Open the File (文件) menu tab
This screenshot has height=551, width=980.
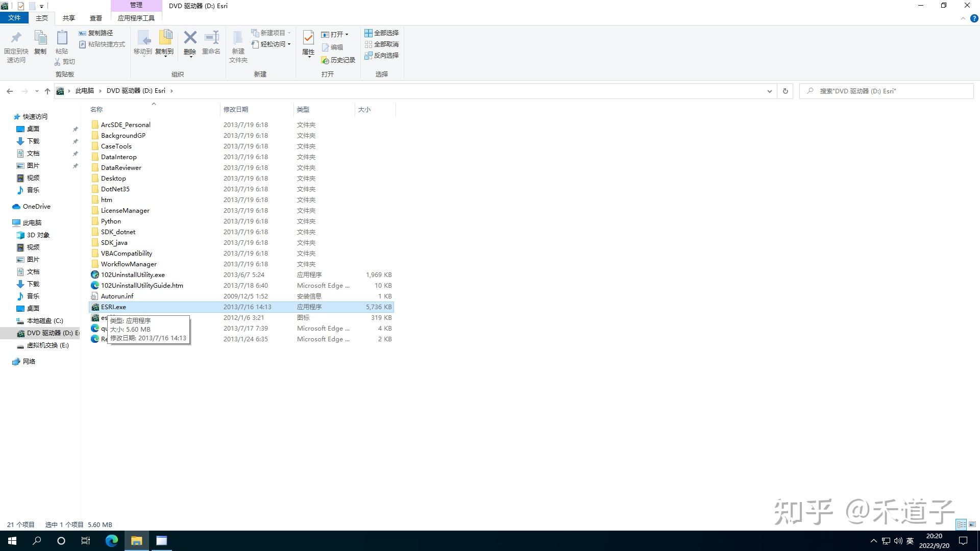(14, 18)
